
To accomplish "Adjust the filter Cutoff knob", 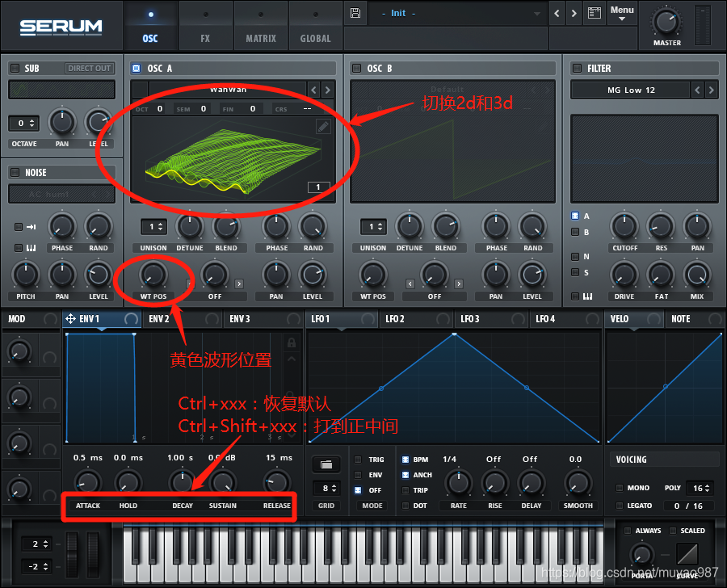I will [624, 226].
